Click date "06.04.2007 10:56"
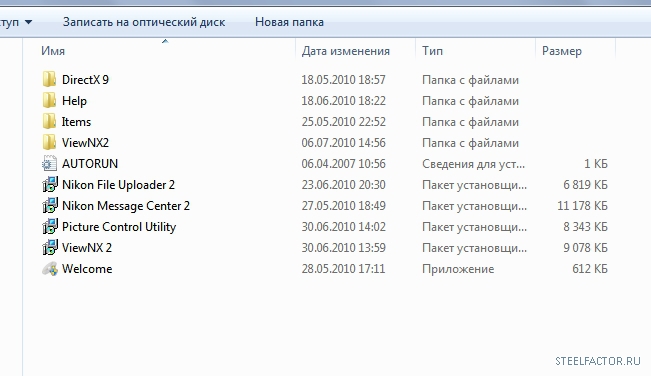This screenshot has width=651, height=376. [x=343, y=164]
